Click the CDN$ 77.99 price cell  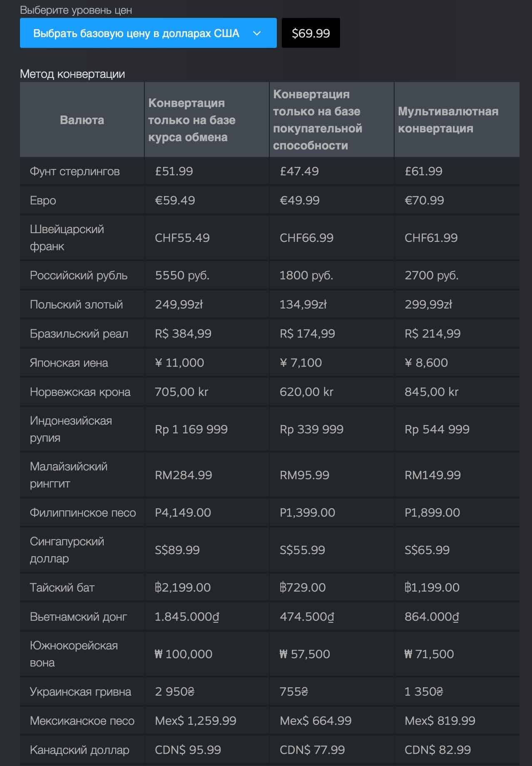[x=312, y=750]
